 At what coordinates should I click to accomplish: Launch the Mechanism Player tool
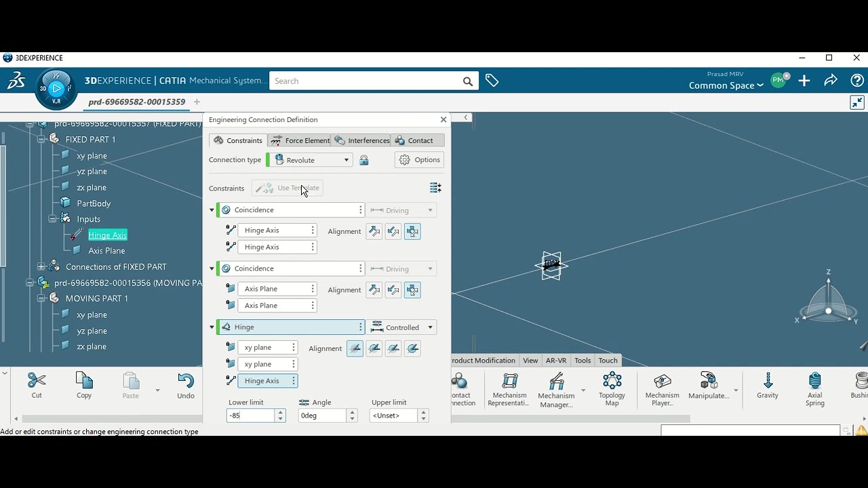point(662,390)
